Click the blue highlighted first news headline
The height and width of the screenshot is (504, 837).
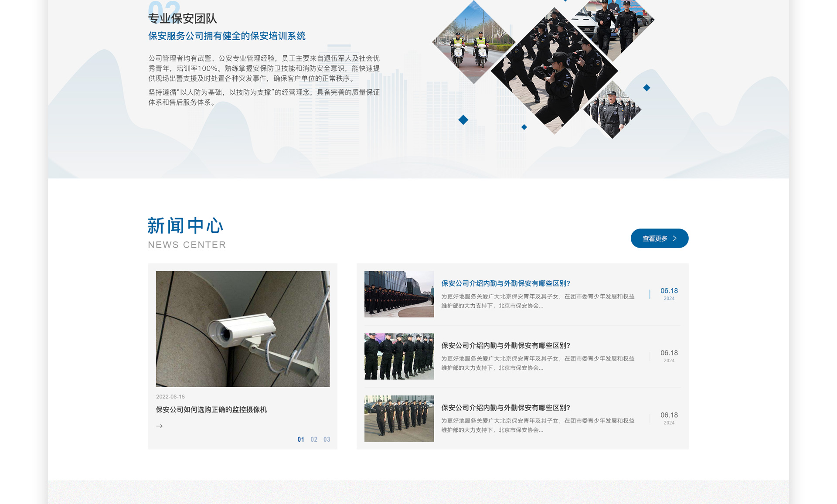click(506, 283)
